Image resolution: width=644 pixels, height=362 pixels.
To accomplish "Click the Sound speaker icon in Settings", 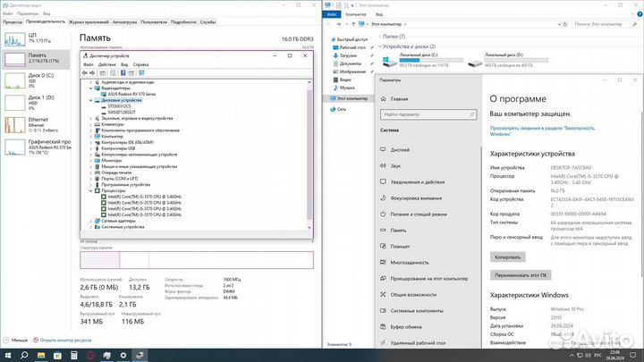I will click(x=384, y=165).
